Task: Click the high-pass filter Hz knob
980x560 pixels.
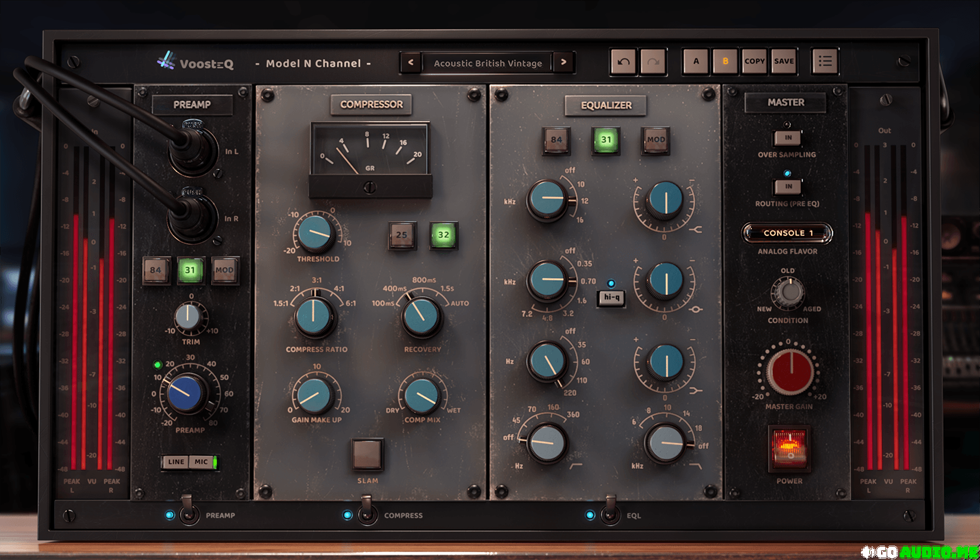Action: coord(548,443)
